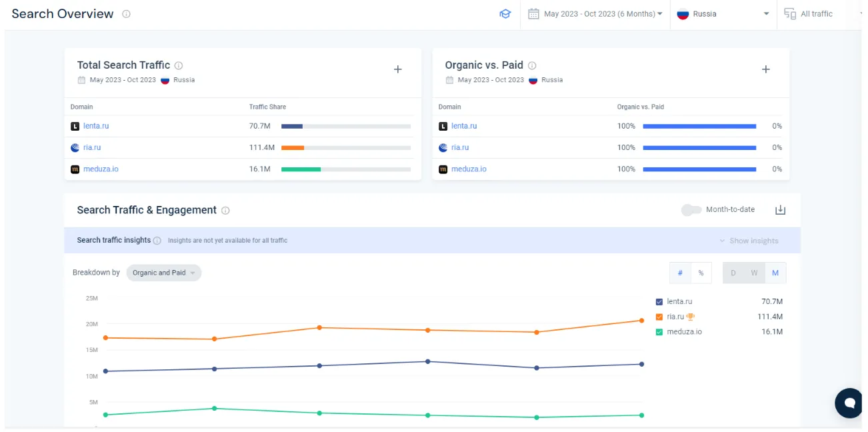Expand the Organic and Paid breakdown dropdown
This screenshot has height=432, width=868.
pos(163,273)
